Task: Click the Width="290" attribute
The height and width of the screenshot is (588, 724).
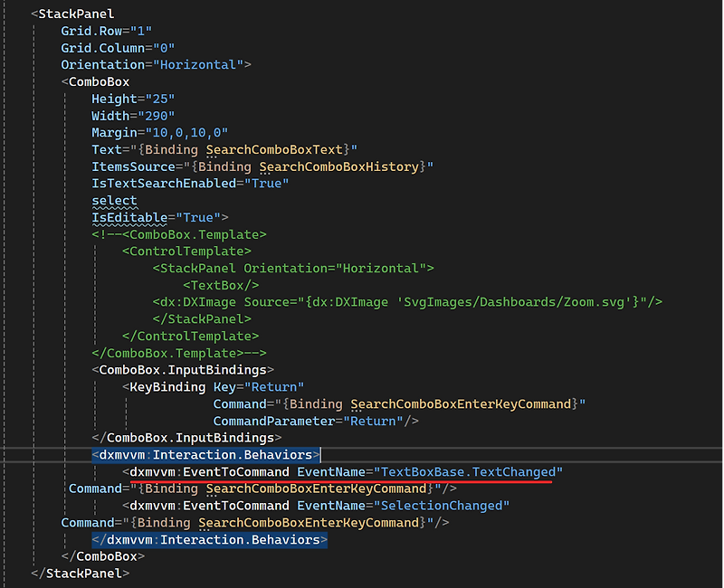Action: pyautogui.click(x=133, y=116)
